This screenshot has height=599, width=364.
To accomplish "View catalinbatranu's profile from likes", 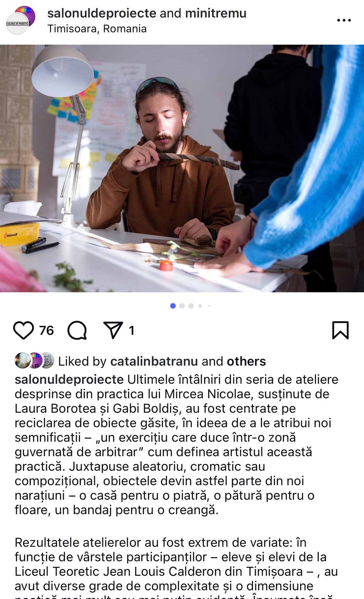I will (154, 361).
